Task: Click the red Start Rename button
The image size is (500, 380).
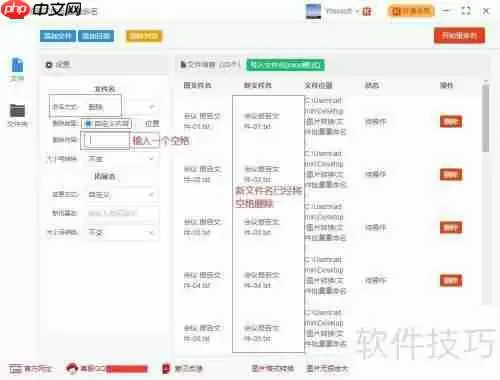Action: [459, 36]
